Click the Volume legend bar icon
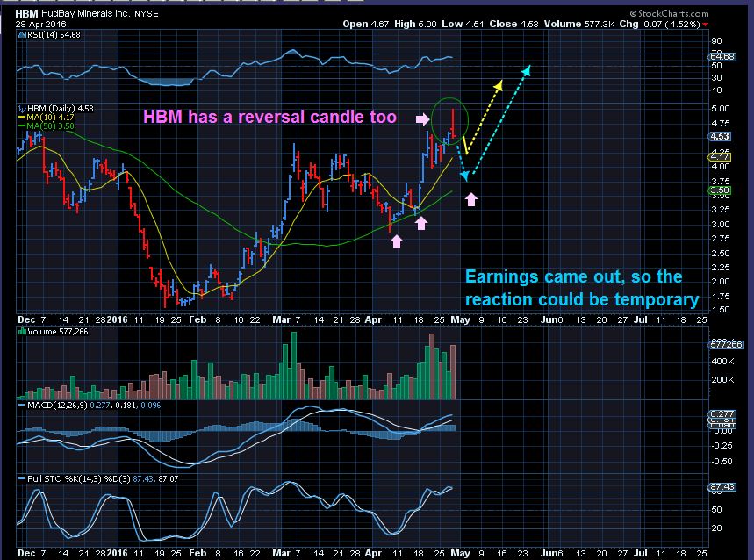The image size is (754, 560). [22, 332]
